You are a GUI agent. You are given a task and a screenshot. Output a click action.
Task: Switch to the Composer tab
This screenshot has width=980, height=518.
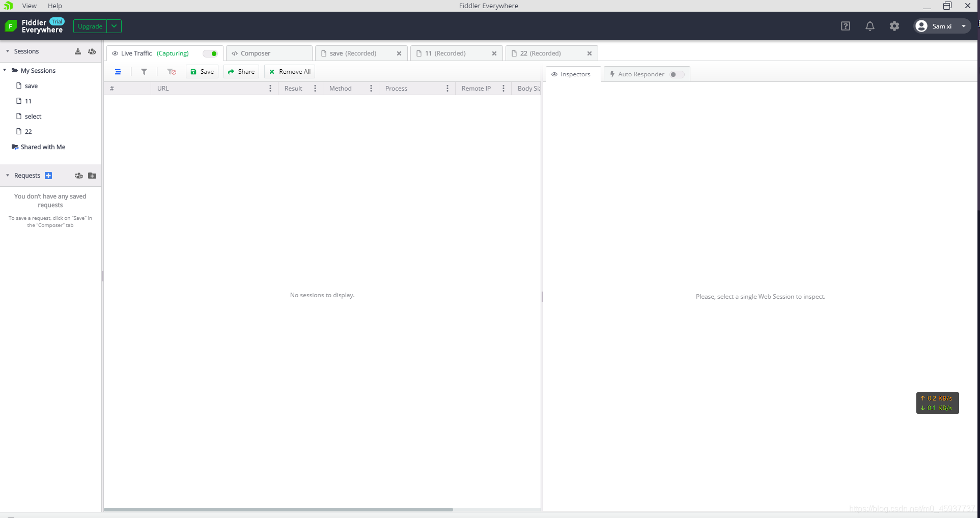coord(269,53)
